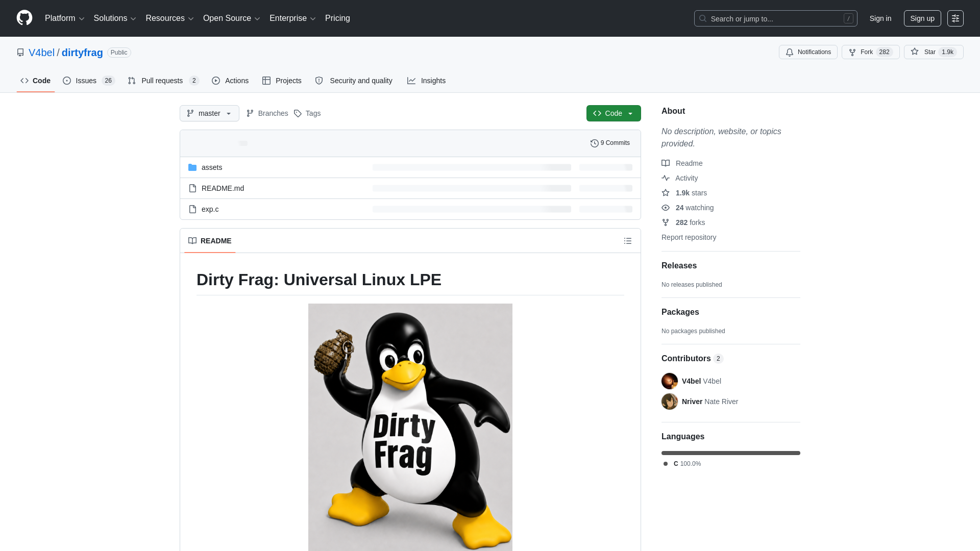The height and width of the screenshot is (551, 980).
Task: Switch to the Actions tab
Action: [230, 81]
